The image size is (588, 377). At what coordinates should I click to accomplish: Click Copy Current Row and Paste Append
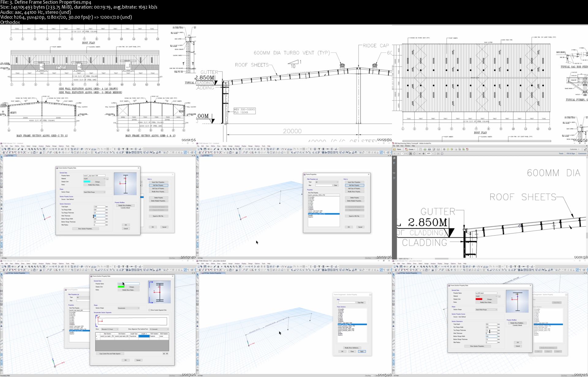(x=110, y=354)
